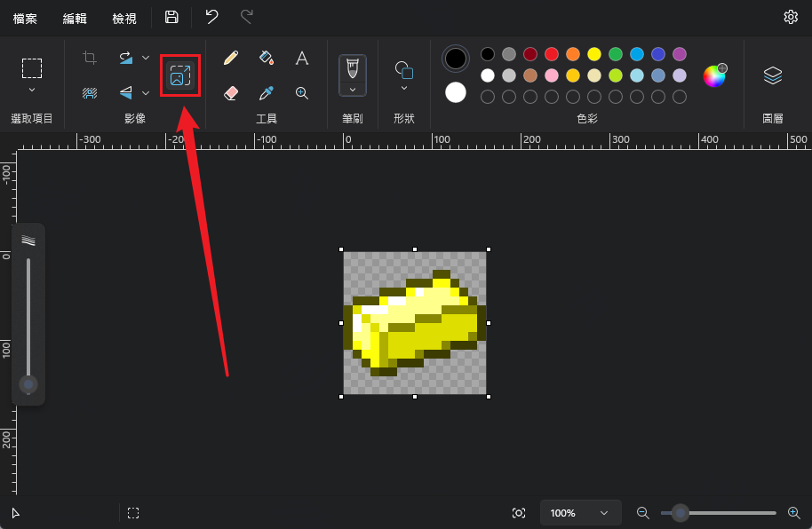
Task: Click the zoom slider thumb
Action: tap(680, 513)
